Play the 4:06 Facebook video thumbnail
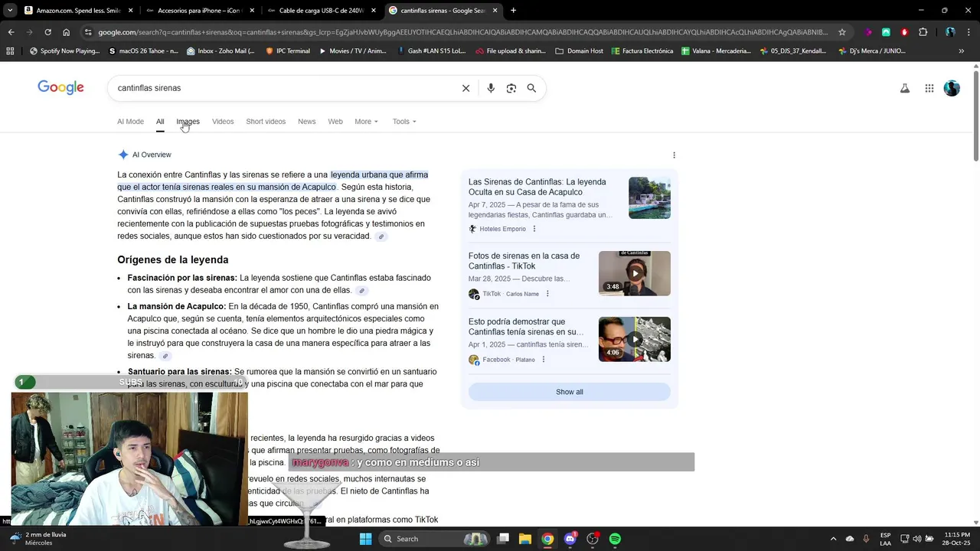The width and height of the screenshot is (980, 551). (x=635, y=339)
